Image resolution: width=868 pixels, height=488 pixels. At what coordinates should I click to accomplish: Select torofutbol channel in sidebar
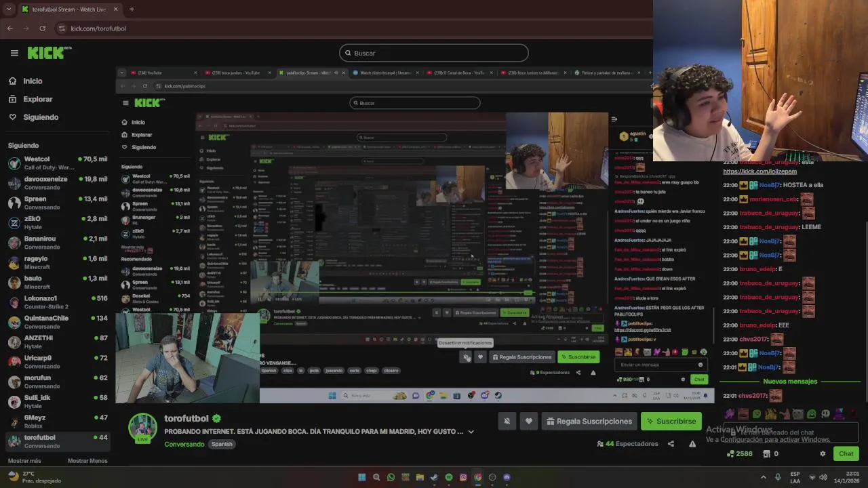[58, 441]
